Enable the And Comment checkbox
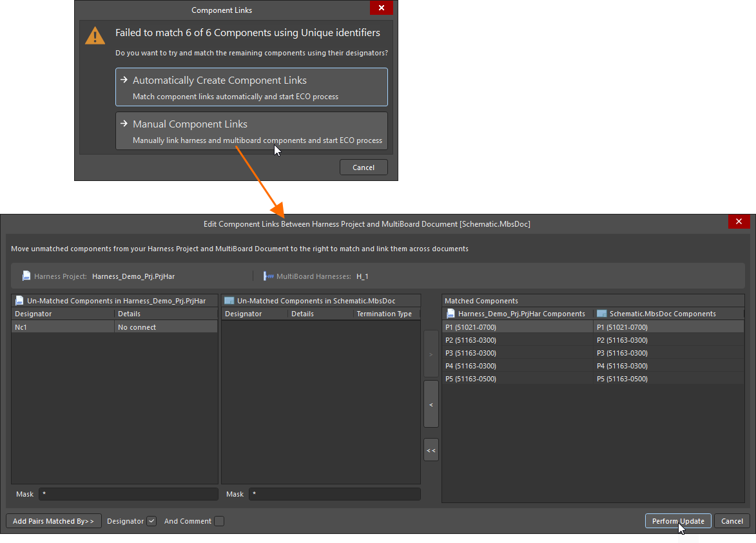 (219, 521)
